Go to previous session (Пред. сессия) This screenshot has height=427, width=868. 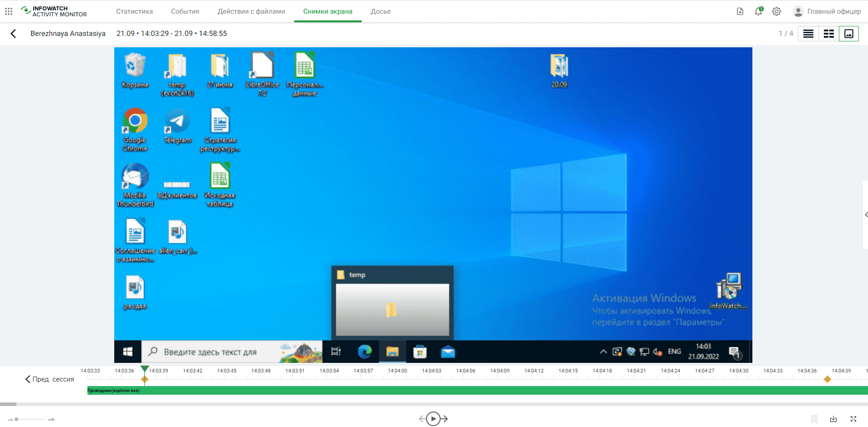[50, 379]
